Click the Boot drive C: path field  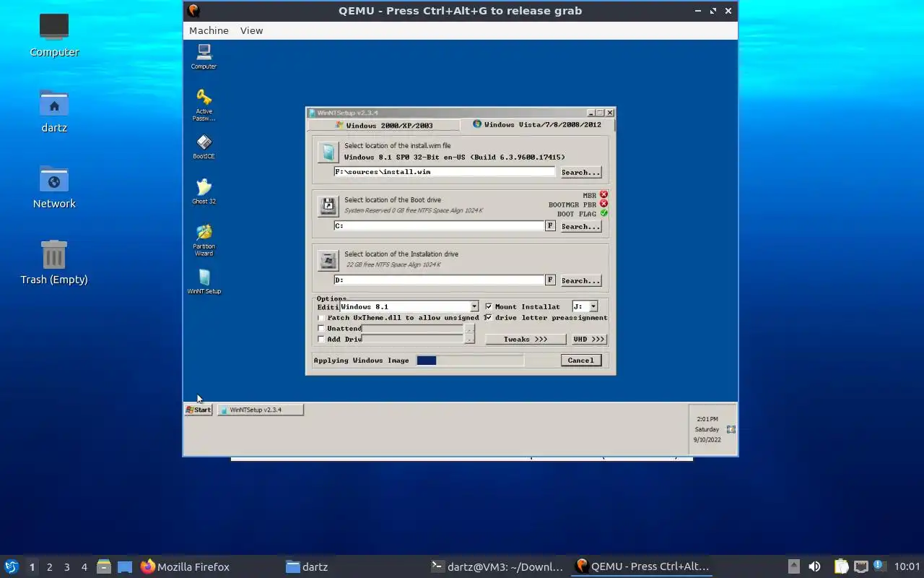(x=439, y=226)
